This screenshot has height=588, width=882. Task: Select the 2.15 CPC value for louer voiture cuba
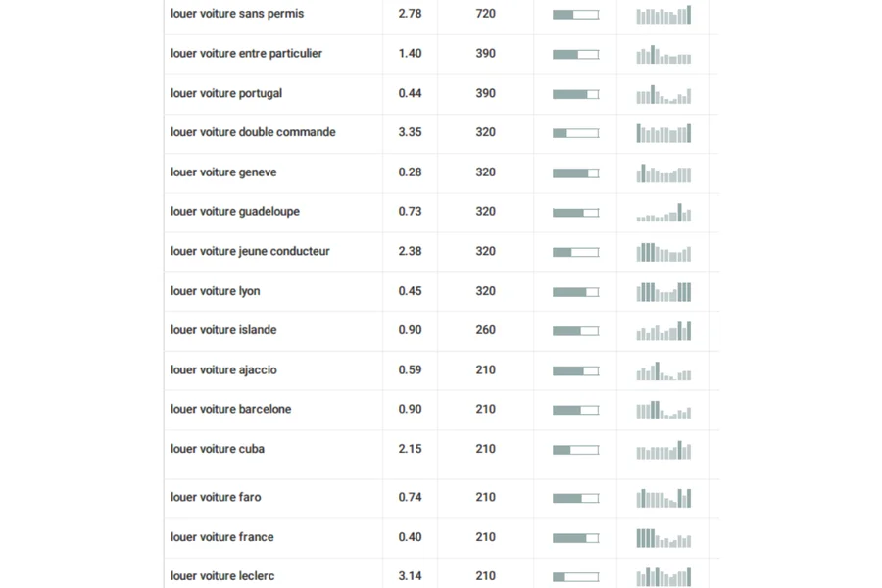click(x=410, y=449)
